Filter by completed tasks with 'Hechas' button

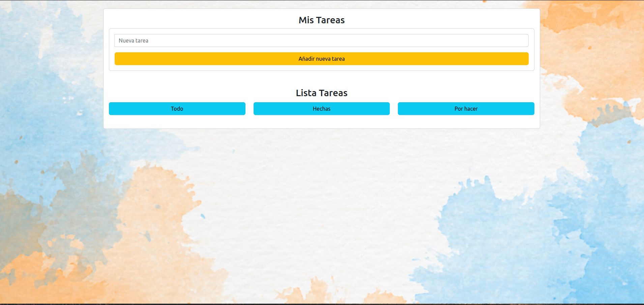click(321, 109)
